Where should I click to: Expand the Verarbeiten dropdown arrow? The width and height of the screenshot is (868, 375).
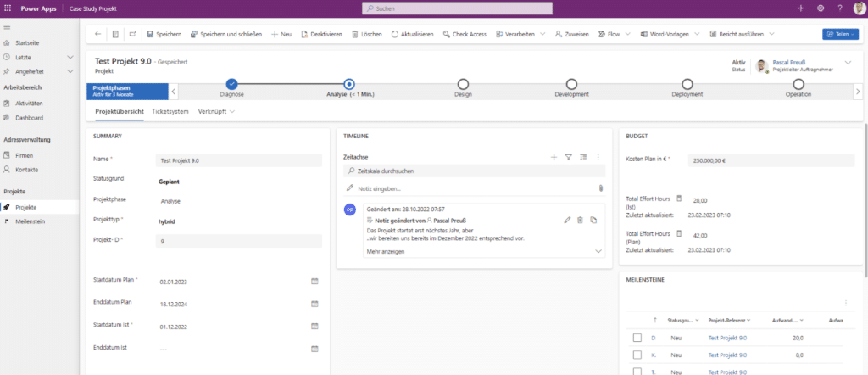pyautogui.click(x=542, y=34)
